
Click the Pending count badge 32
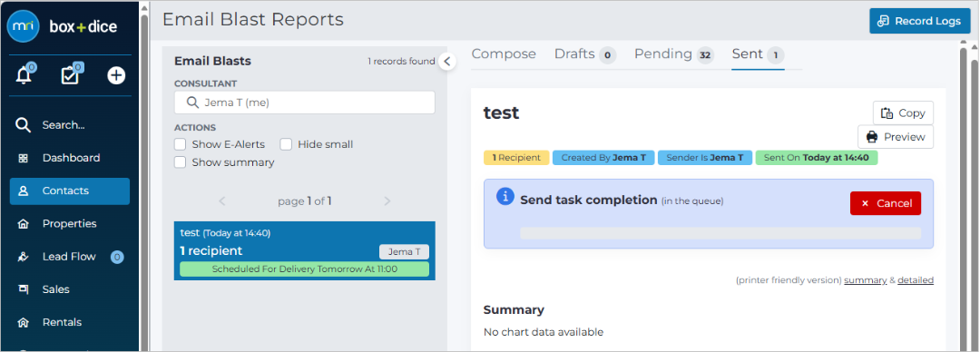point(705,55)
